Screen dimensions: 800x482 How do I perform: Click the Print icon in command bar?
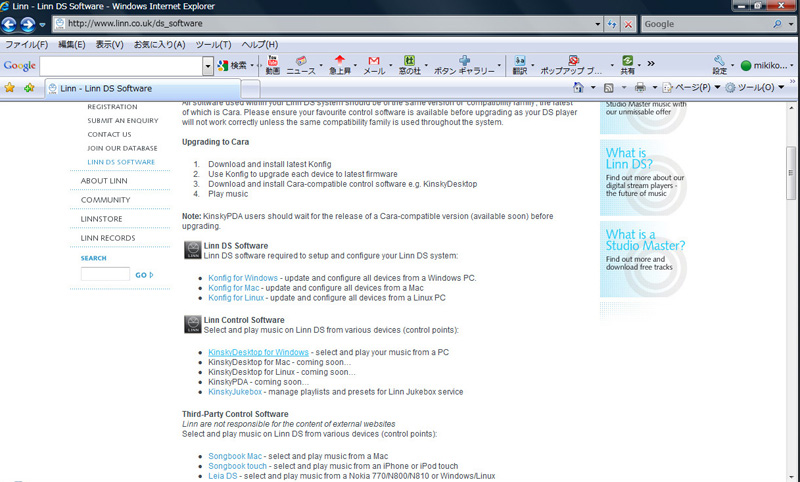(x=640, y=88)
